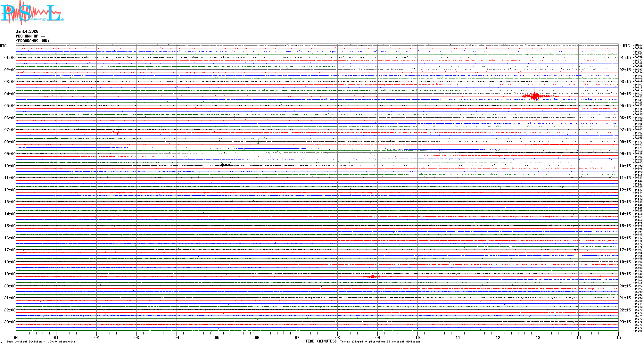Click the Traces clipped footnote text
Viewport: 644px width, 346px height.
click(x=380, y=342)
